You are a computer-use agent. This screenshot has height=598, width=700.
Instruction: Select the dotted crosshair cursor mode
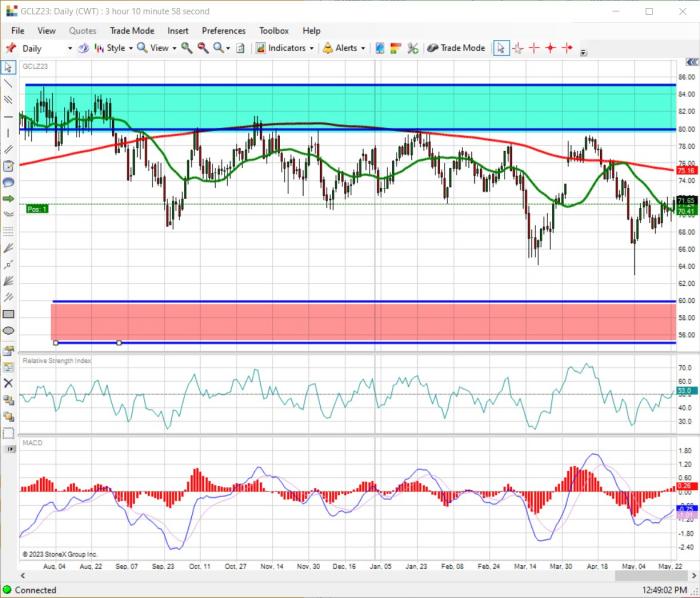(x=518, y=48)
